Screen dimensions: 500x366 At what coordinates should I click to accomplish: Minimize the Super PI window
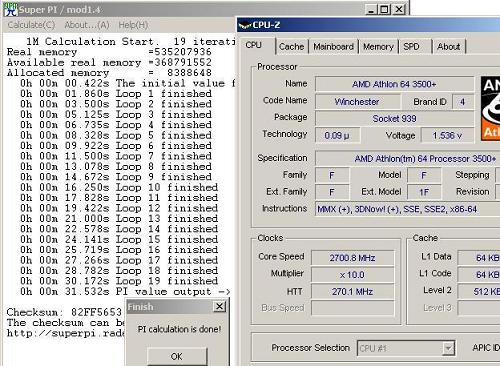(371, 9)
